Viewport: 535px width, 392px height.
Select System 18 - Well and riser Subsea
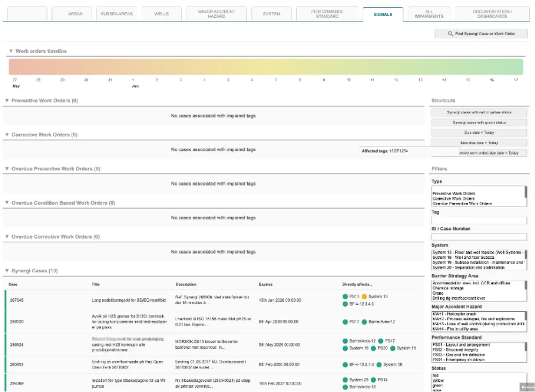coord(463,258)
